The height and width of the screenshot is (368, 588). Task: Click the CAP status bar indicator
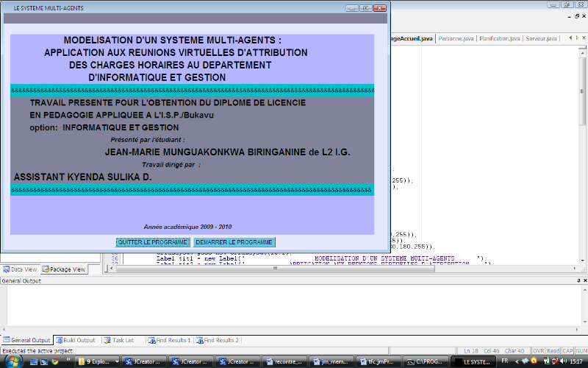pyautogui.click(x=567, y=351)
